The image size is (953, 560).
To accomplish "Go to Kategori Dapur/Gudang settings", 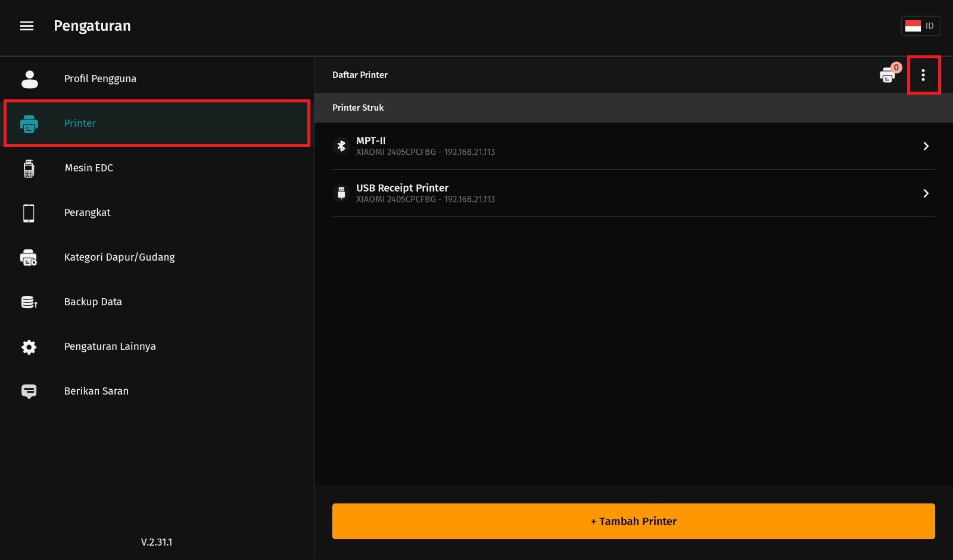I will click(x=119, y=257).
